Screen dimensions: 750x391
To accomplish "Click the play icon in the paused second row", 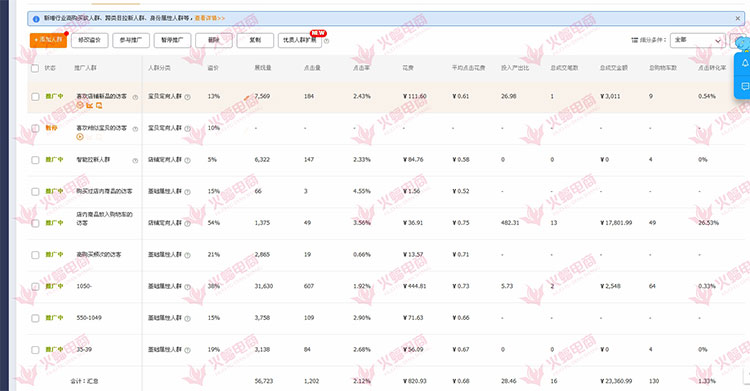I will (x=80, y=137).
